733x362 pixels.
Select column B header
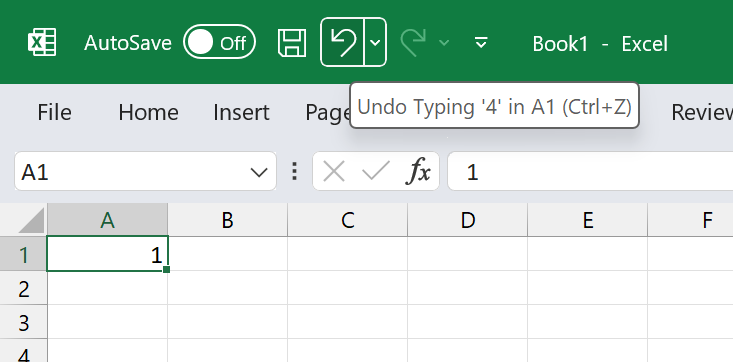click(x=228, y=220)
